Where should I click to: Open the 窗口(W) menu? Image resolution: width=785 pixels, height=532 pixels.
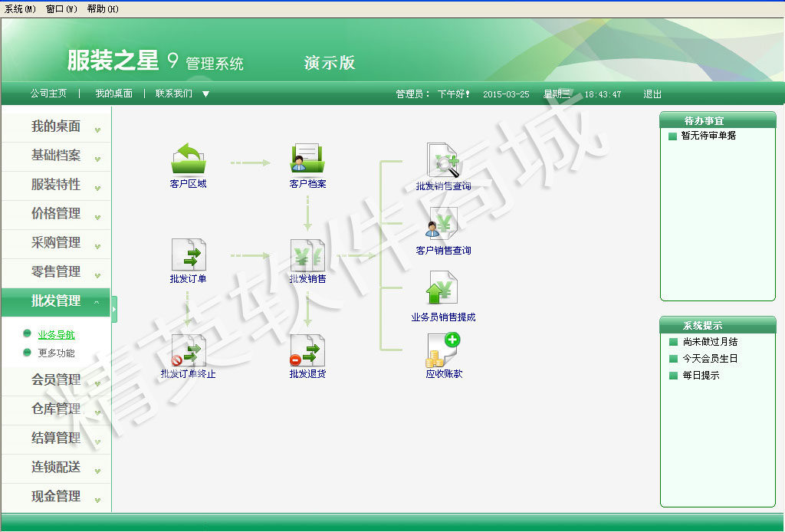pyautogui.click(x=61, y=9)
